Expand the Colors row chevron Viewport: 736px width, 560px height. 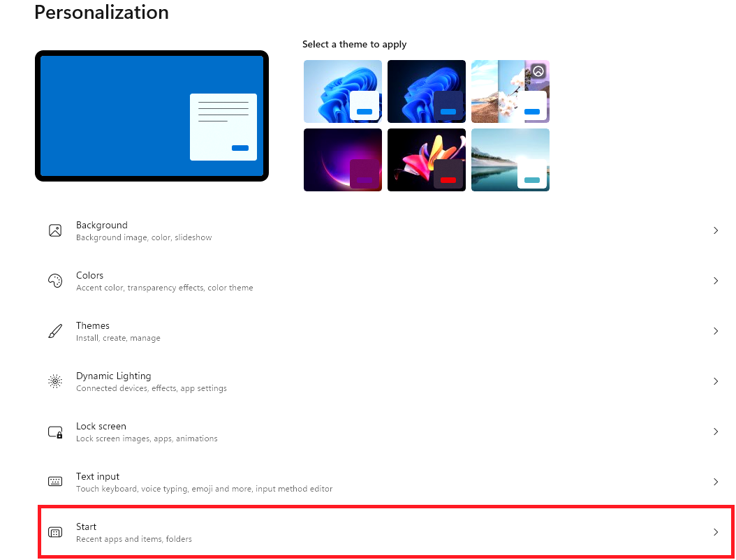click(x=715, y=281)
